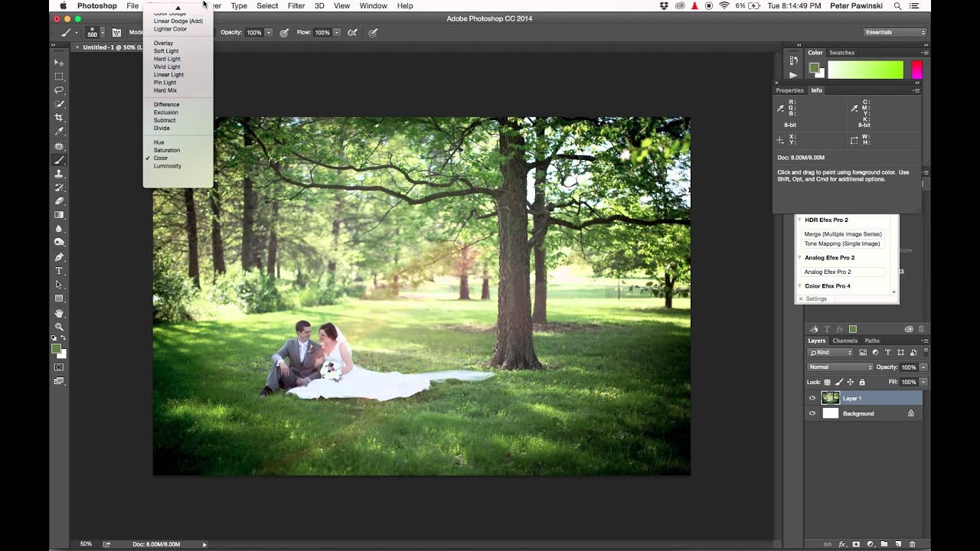Select the Gradient tool
The width and height of the screenshot is (980, 551).
59,215
